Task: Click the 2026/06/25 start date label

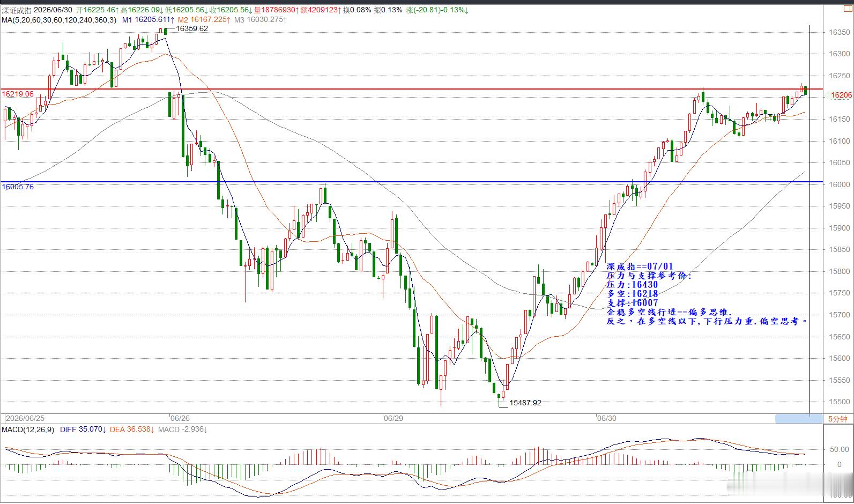Action: 25,418
